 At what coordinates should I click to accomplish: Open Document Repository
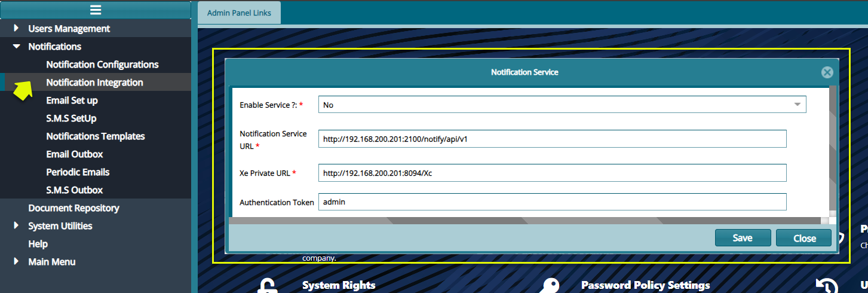coord(73,207)
